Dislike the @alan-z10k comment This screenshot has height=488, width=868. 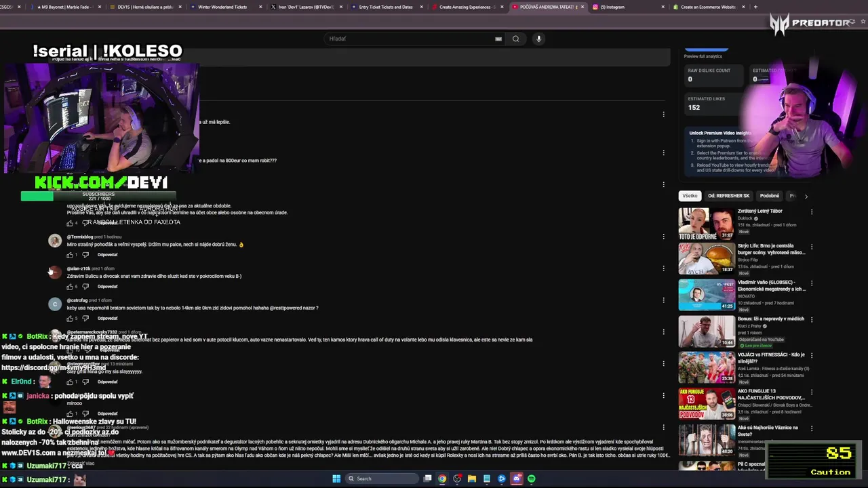pyautogui.click(x=85, y=287)
